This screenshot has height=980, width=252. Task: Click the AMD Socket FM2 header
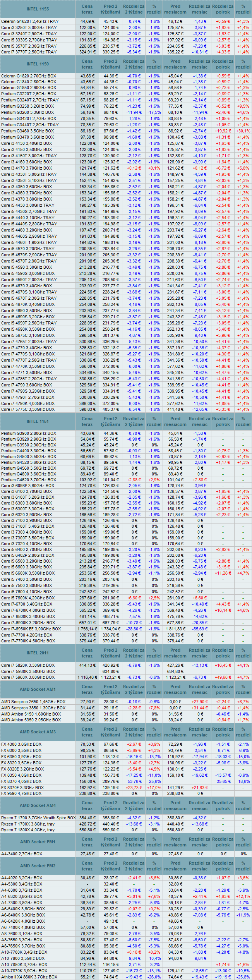click(38, 866)
